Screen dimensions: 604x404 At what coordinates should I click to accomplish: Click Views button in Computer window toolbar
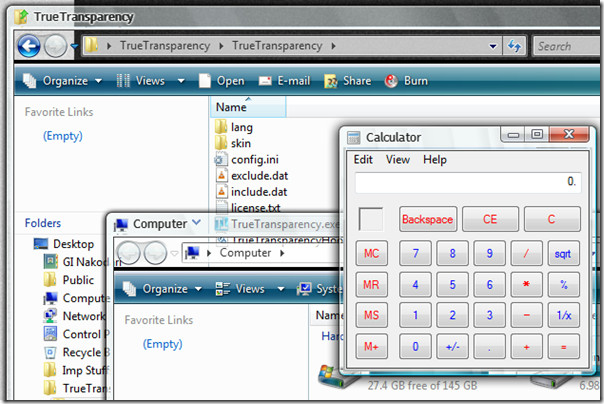240,289
